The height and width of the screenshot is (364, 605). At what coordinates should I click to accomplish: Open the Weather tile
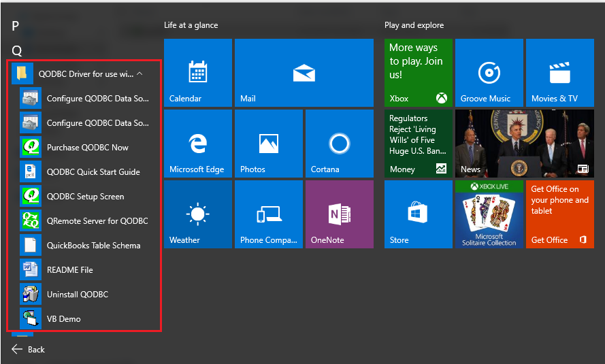[x=198, y=214]
